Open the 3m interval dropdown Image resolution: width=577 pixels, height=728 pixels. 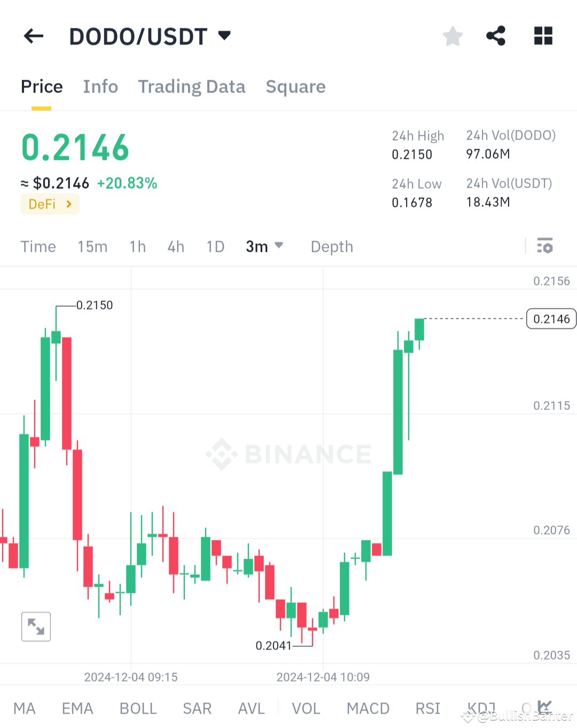[265, 246]
